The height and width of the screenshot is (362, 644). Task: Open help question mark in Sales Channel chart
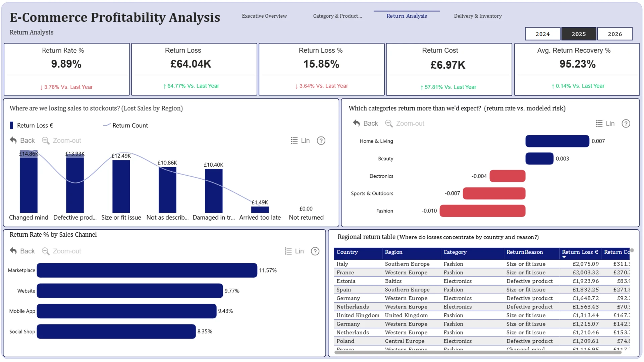pyautogui.click(x=315, y=251)
